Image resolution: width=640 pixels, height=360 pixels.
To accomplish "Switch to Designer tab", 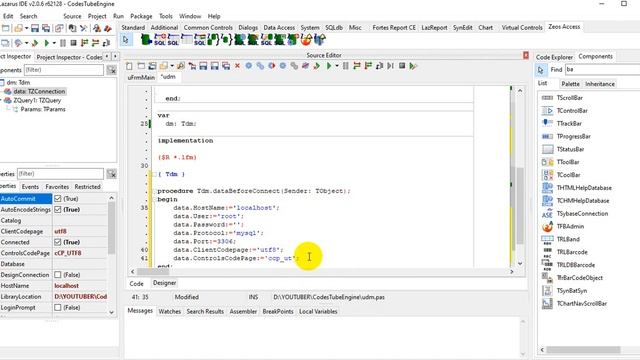I will point(164,283).
